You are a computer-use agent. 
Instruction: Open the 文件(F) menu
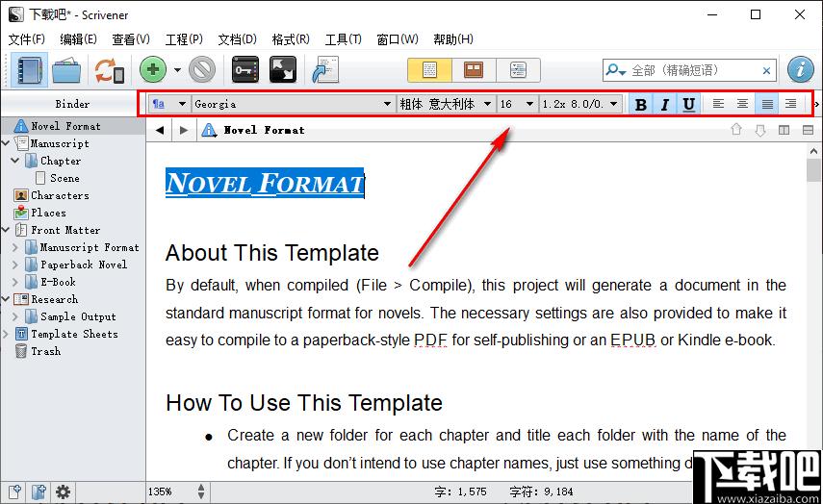[x=26, y=39]
